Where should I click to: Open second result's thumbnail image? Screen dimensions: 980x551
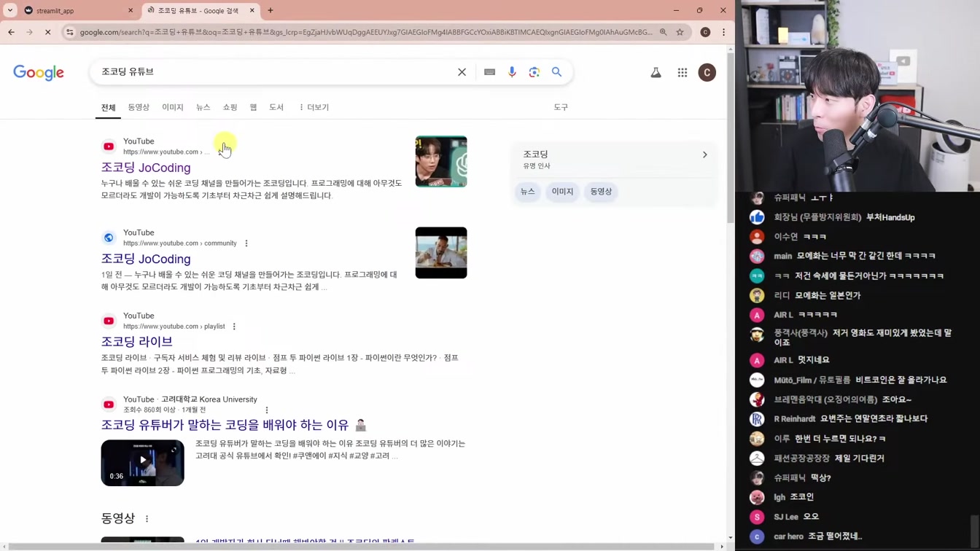tap(441, 253)
